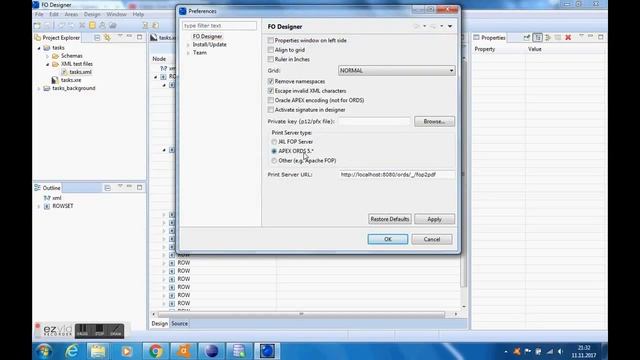Collapse the tasks project node

39,48
